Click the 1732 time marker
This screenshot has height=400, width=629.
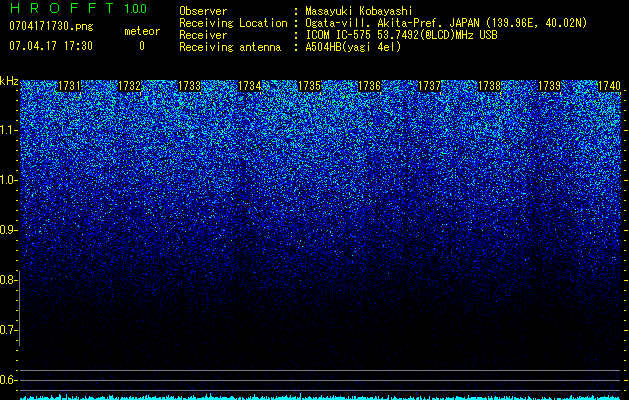tap(129, 86)
